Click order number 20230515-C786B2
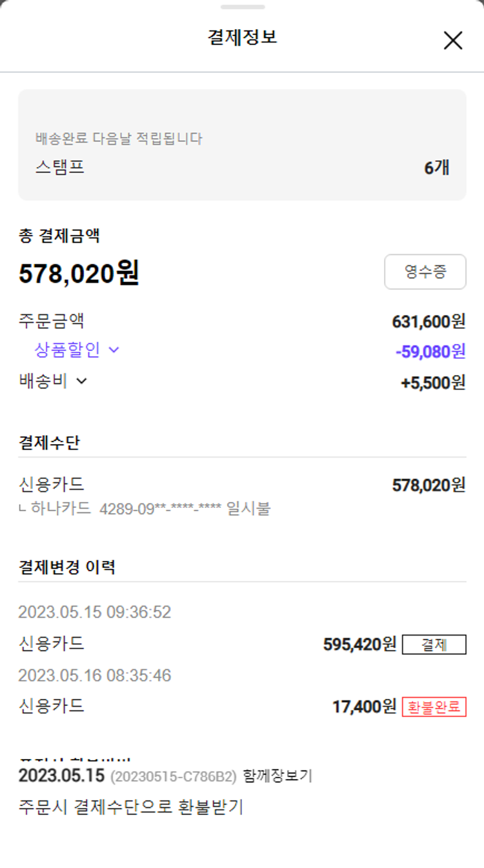This screenshot has width=484, height=868. [173, 776]
